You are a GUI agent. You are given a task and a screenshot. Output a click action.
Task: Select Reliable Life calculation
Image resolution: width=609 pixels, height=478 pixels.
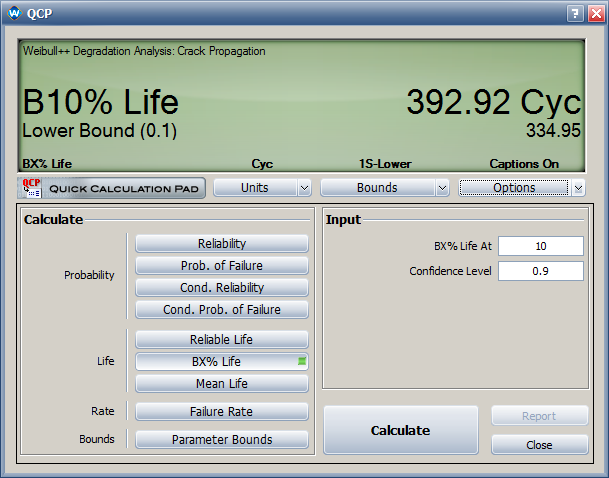pyautogui.click(x=222, y=340)
